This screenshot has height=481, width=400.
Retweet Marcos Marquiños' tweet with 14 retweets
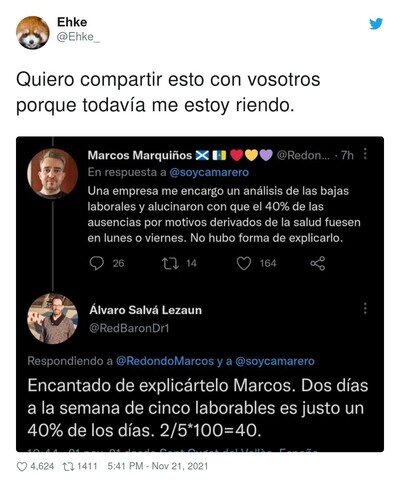coord(171,263)
